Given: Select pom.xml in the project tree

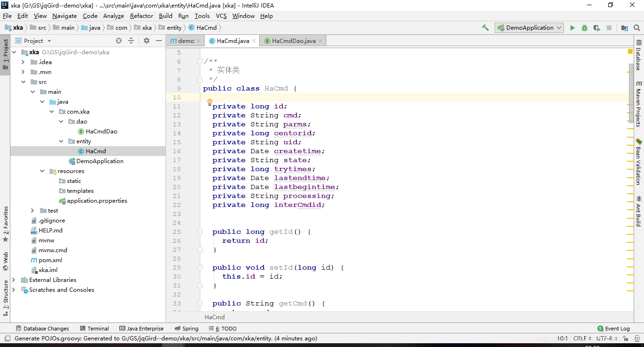Looking at the screenshot, I should [x=50, y=260].
